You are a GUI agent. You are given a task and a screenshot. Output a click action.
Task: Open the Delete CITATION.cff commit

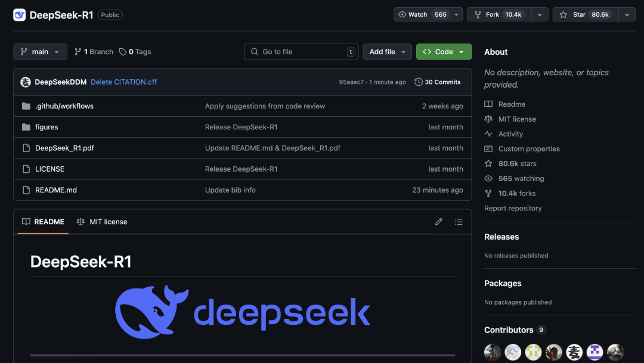click(123, 82)
